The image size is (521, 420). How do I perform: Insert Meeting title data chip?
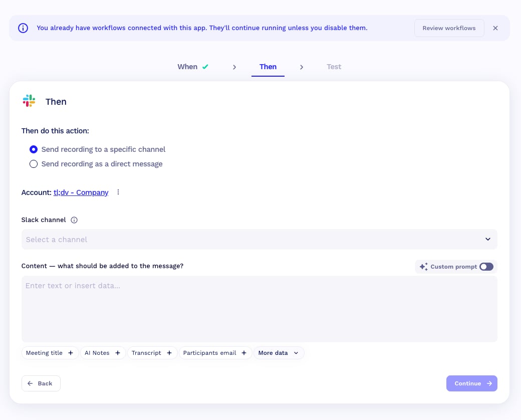pyautogui.click(x=50, y=353)
